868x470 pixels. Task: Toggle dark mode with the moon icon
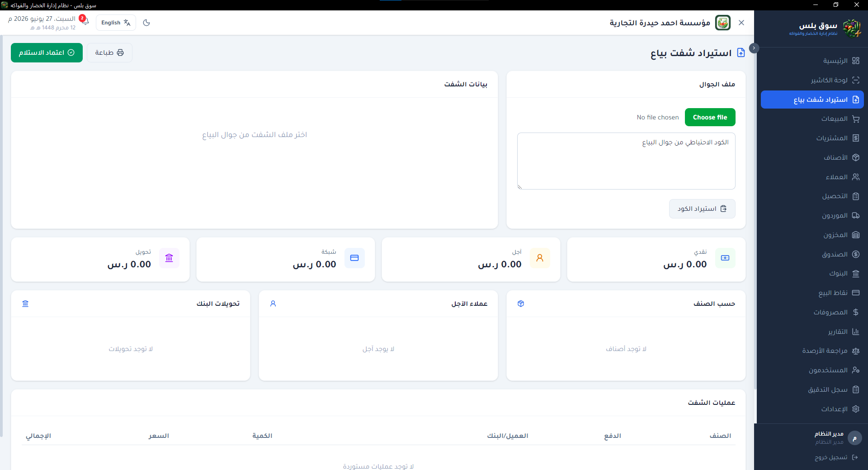tap(146, 23)
